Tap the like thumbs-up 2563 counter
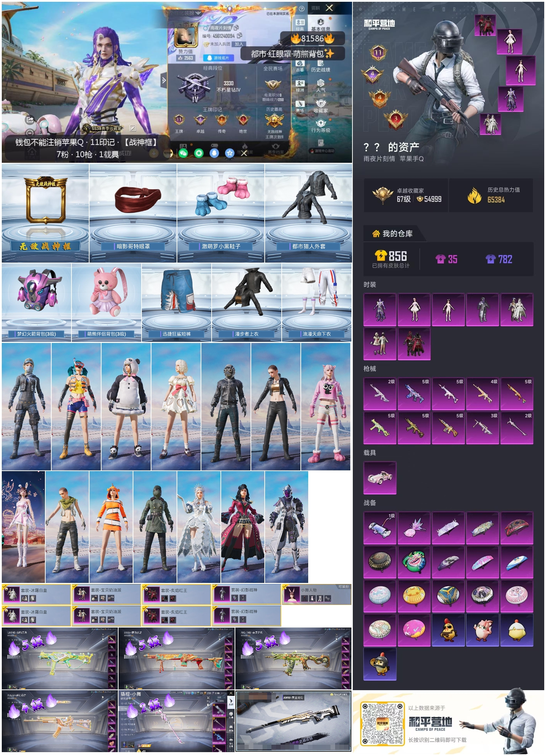Viewport: 546px width, 756px height. (x=186, y=58)
